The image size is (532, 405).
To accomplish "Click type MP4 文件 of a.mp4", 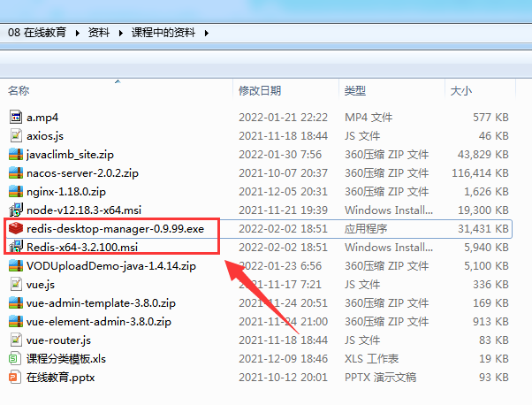I will coord(369,118).
